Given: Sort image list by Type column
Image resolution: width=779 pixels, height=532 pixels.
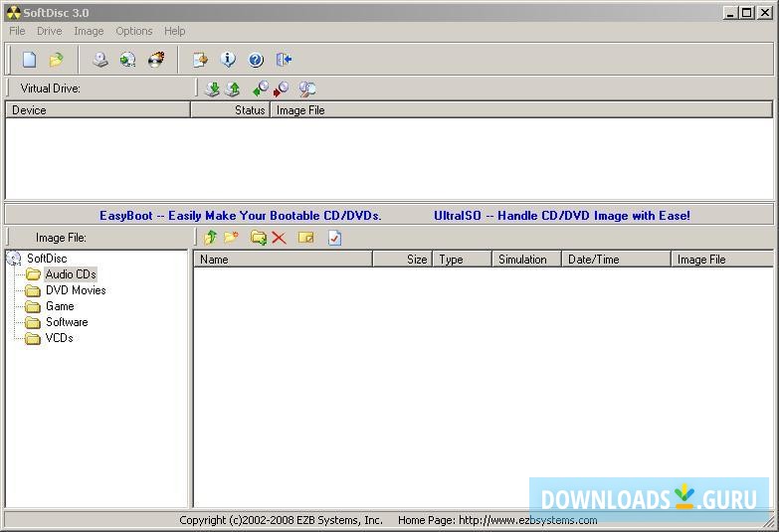Looking at the screenshot, I should (463, 260).
